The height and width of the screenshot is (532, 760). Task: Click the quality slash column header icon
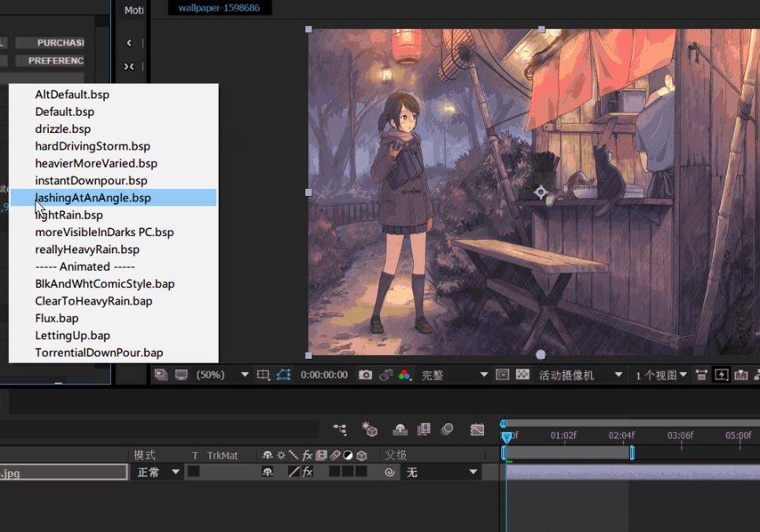point(293,455)
